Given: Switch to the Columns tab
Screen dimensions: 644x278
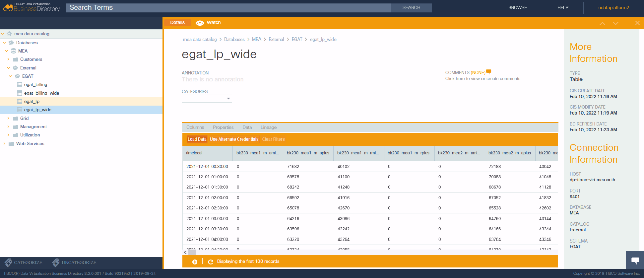Looking at the screenshot, I should click(195, 127).
